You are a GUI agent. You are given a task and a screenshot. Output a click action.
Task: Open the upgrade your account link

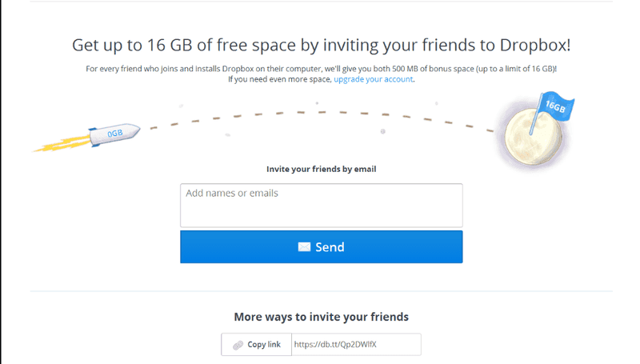click(373, 79)
